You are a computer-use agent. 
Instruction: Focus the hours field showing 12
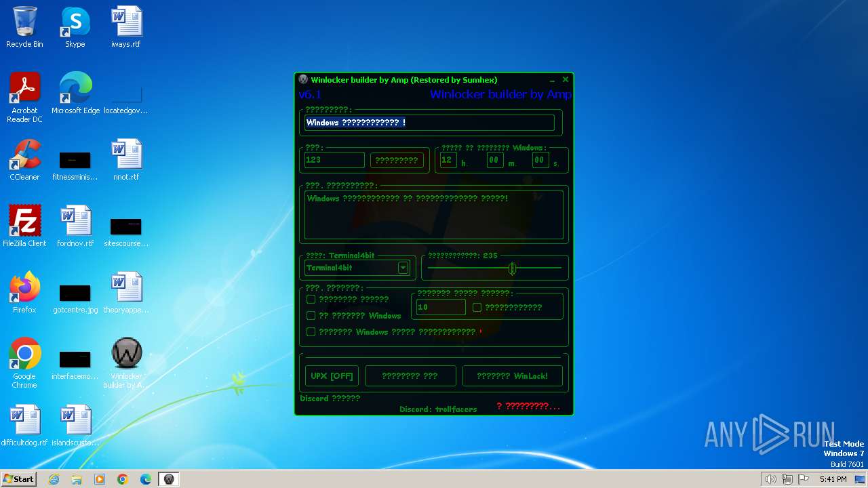(x=448, y=161)
